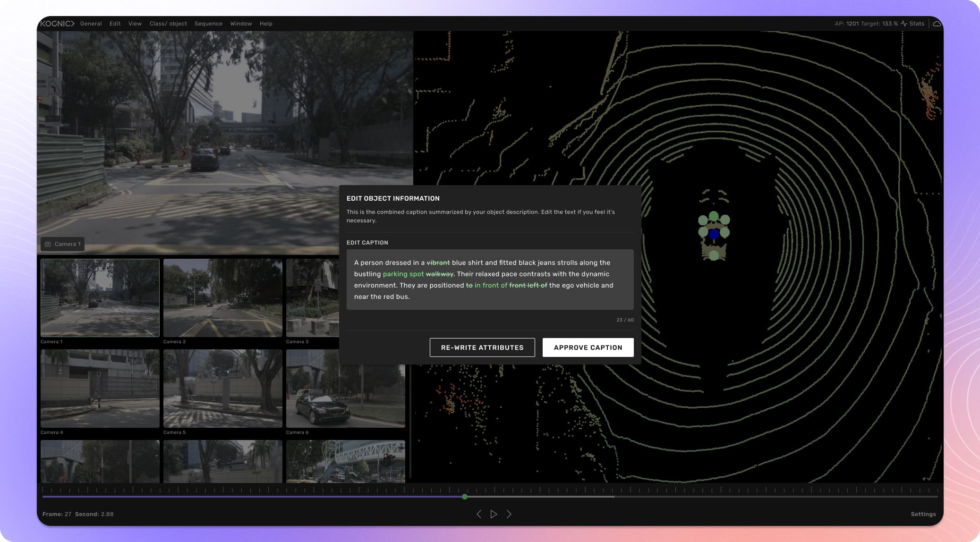Open the General menu
Image resolution: width=980 pixels, height=542 pixels.
point(91,24)
